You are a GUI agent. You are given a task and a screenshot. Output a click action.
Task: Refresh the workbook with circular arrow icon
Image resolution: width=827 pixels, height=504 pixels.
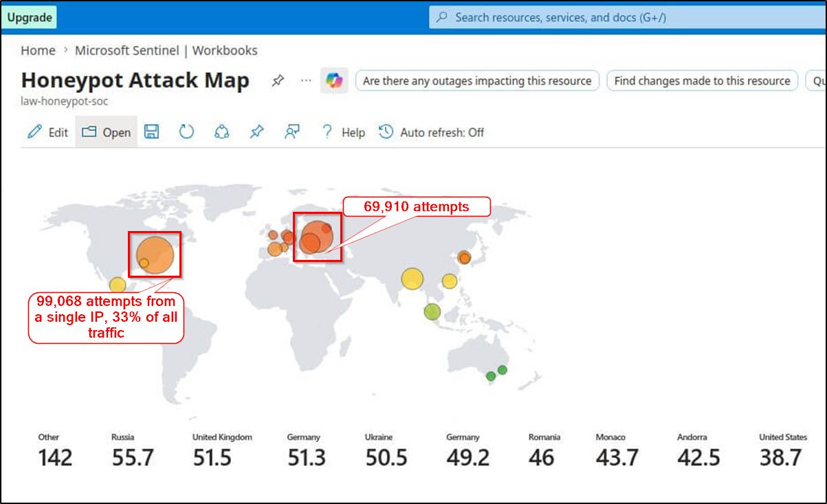[186, 131]
